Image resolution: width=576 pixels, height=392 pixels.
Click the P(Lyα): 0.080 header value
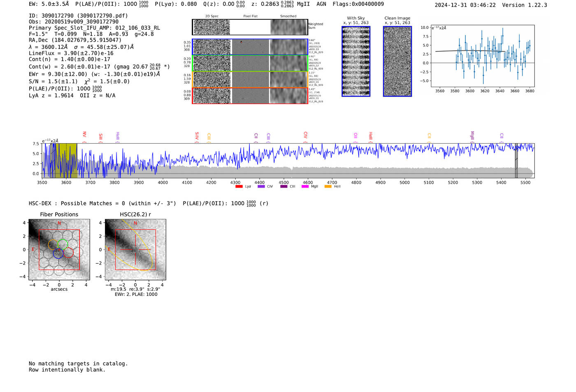click(176, 4)
